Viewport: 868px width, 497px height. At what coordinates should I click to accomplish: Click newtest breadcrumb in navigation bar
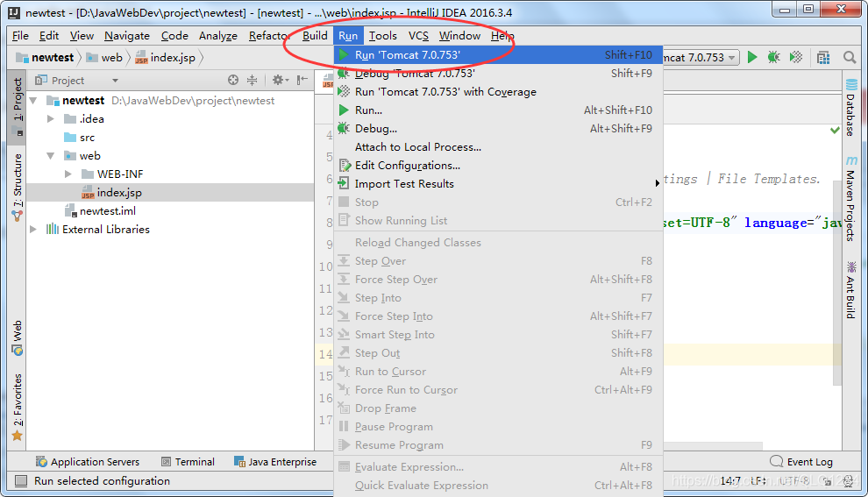click(x=45, y=58)
